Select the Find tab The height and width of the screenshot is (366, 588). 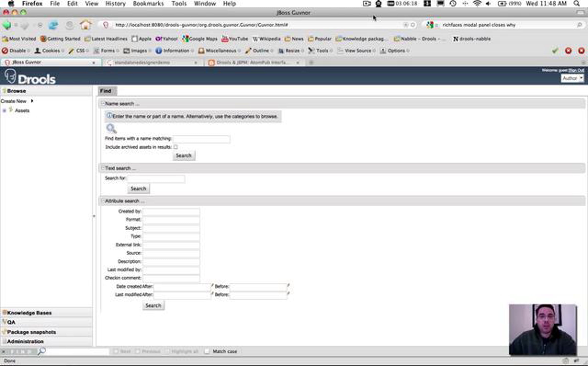pyautogui.click(x=107, y=91)
